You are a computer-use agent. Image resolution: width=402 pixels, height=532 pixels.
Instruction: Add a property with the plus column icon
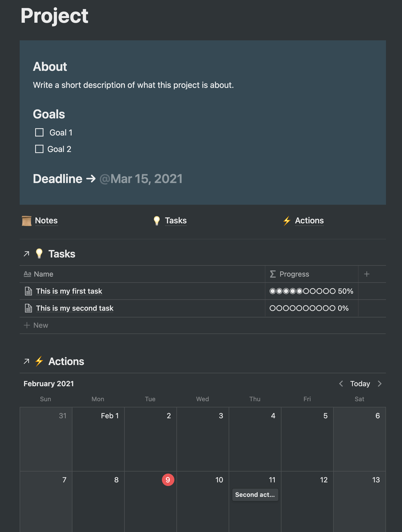coord(367,274)
